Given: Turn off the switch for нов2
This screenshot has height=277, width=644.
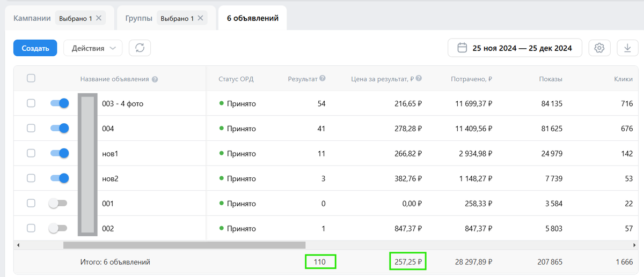Looking at the screenshot, I should pyautogui.click(x=59, y=178).
